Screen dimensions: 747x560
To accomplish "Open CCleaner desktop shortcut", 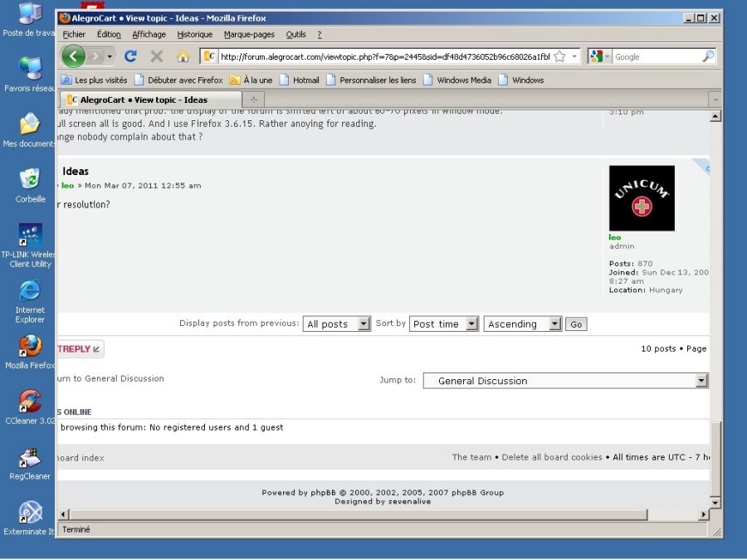I will 30,402.
